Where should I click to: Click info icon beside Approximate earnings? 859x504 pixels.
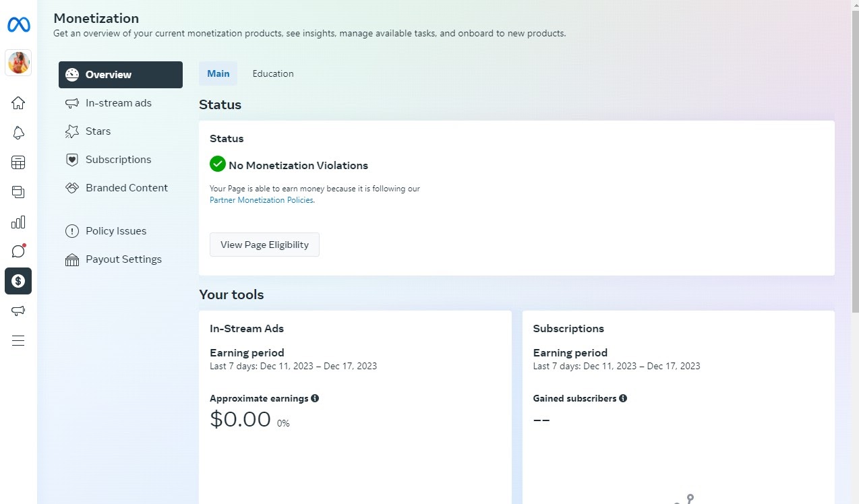click(x=315, y=398)
